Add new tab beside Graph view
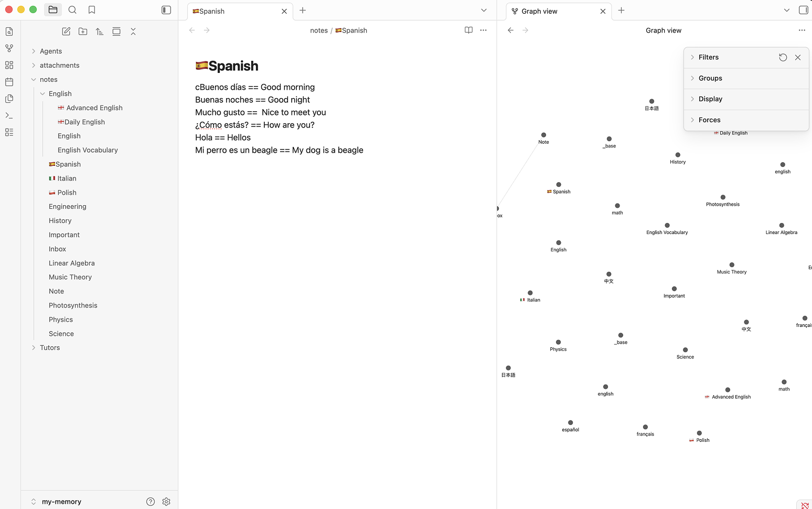The image size is (812, 509). 622,10
